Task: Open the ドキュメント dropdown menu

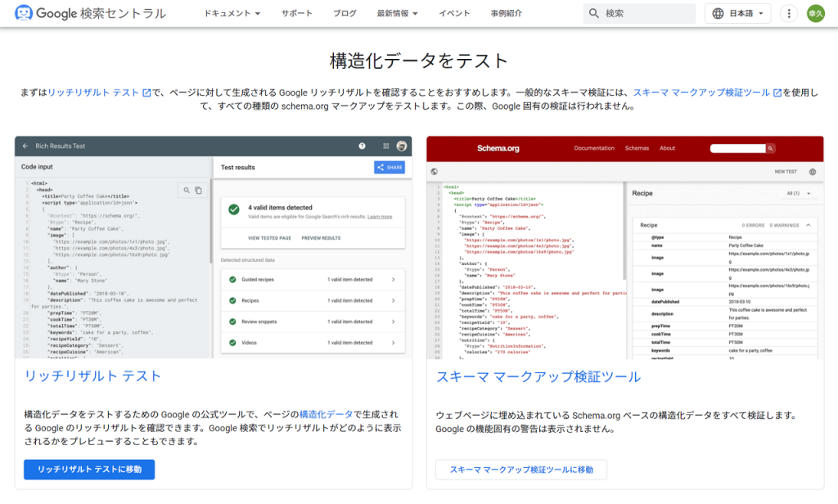Action: (232, 13)
